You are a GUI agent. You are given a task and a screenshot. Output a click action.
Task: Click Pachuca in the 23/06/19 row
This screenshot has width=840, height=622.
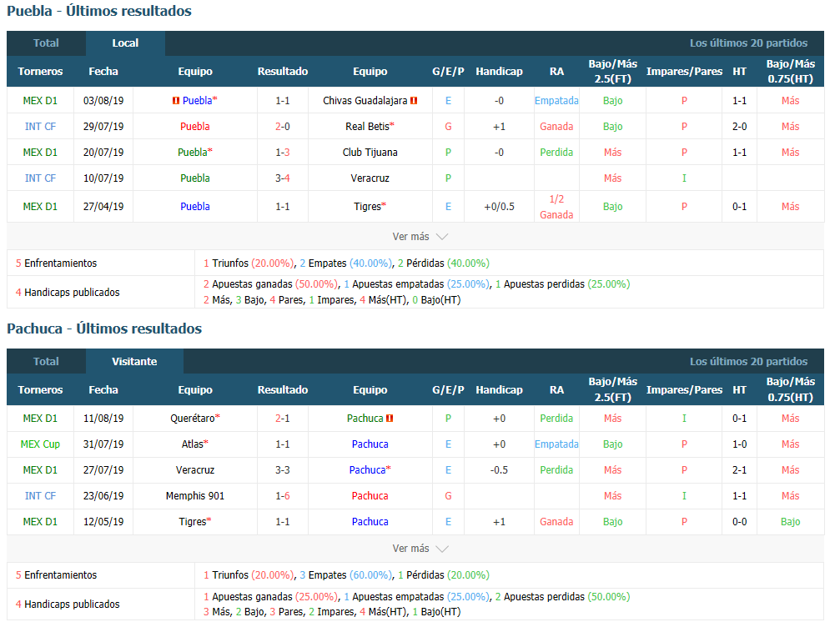tap(370, 495)
